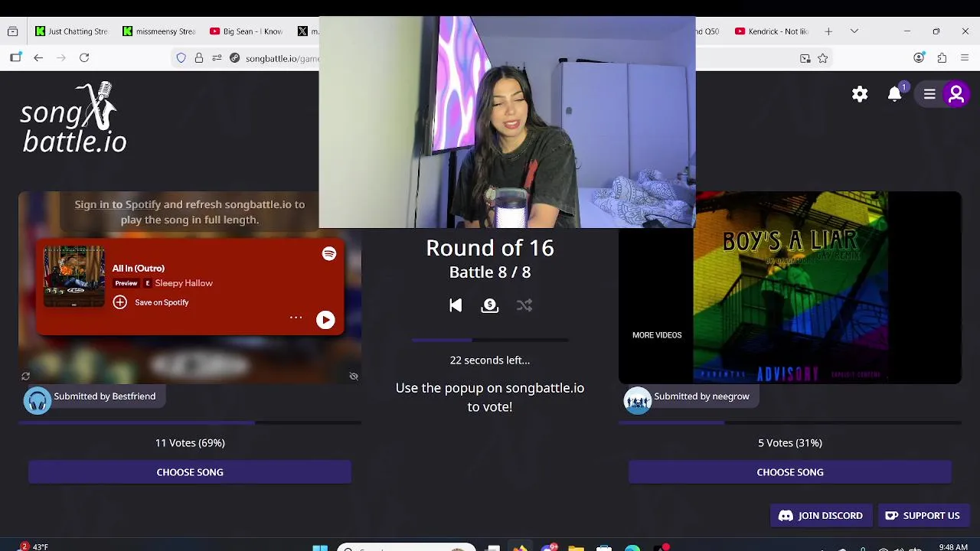Go to previous battle with skip-back icon

(456, 305)
